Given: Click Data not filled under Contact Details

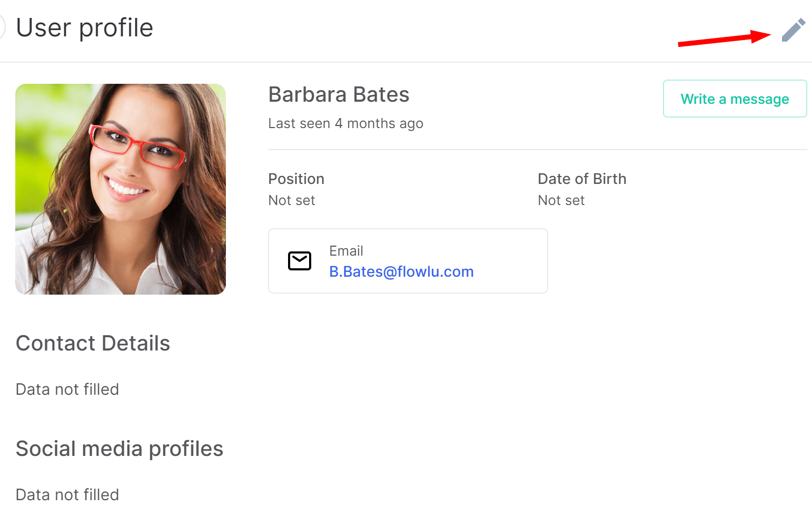Looking at the screenshot, I should coord(67,390).
